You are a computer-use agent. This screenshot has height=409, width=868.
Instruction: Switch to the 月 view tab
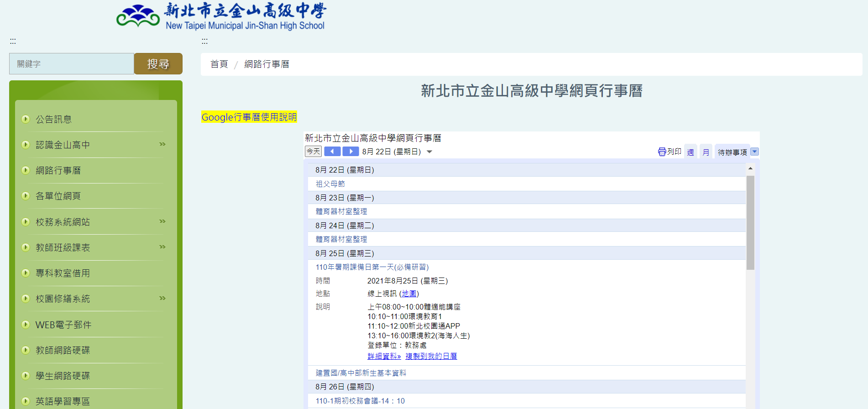pyautogui.click(x=706, y=152)
